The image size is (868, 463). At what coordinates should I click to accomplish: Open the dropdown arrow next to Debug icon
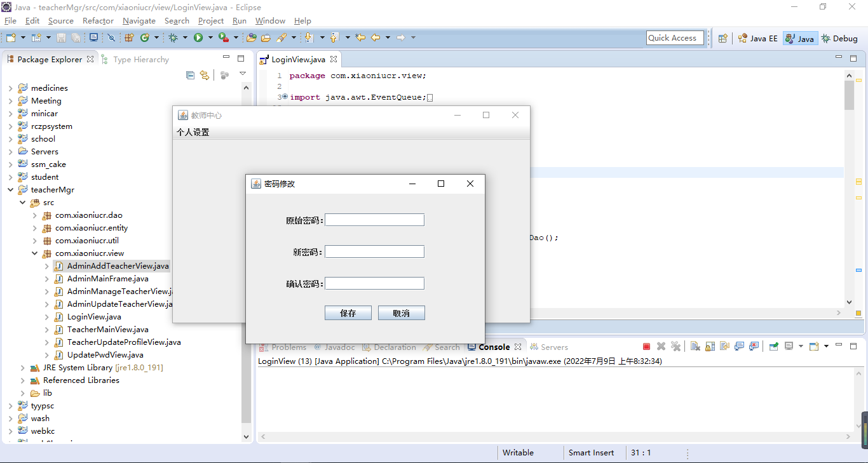[185, 38]
